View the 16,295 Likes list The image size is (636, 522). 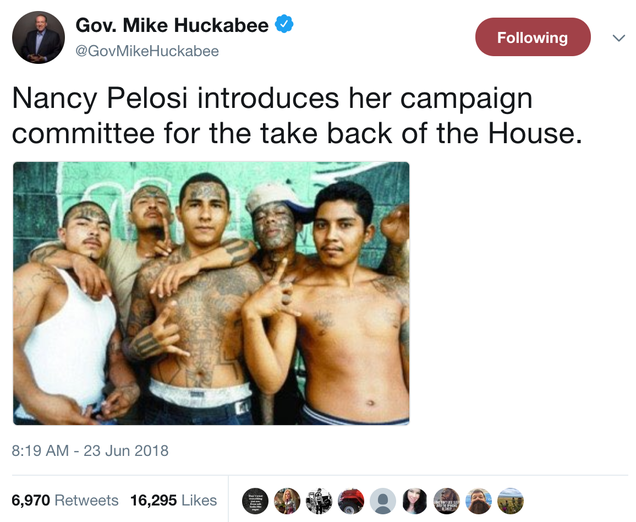coord(174,500)
